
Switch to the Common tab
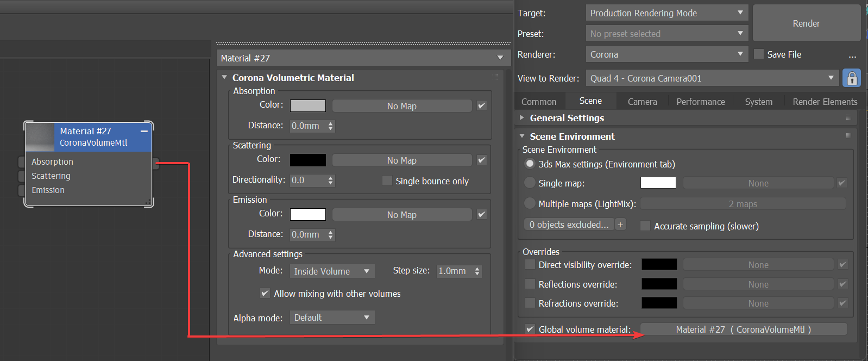(x=539, y=102)
